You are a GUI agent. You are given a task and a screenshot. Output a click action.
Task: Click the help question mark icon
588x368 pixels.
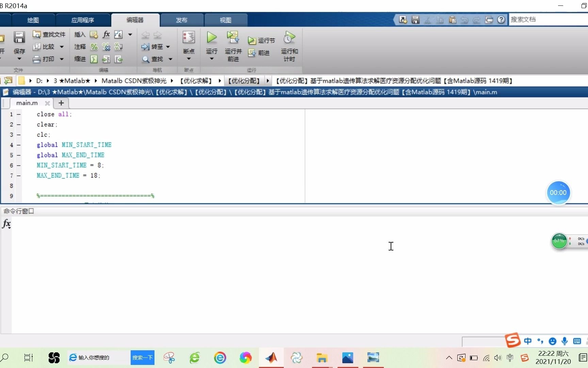pos(501,20)
